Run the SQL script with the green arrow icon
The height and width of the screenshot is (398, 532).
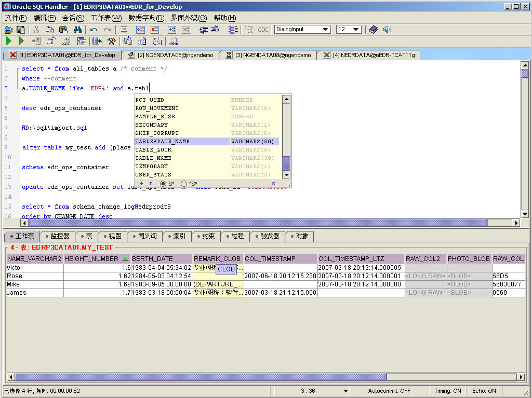[x=8, y=42]
